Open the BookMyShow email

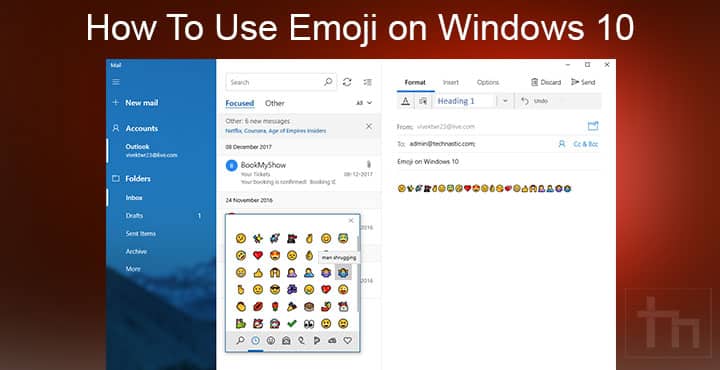tap(299, 173)
